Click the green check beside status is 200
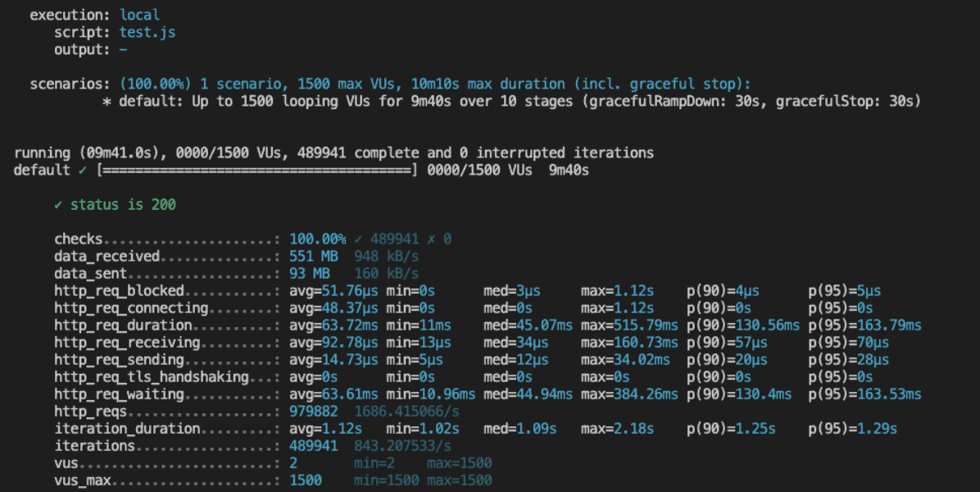The image size is (980, 492). point(58,204)
